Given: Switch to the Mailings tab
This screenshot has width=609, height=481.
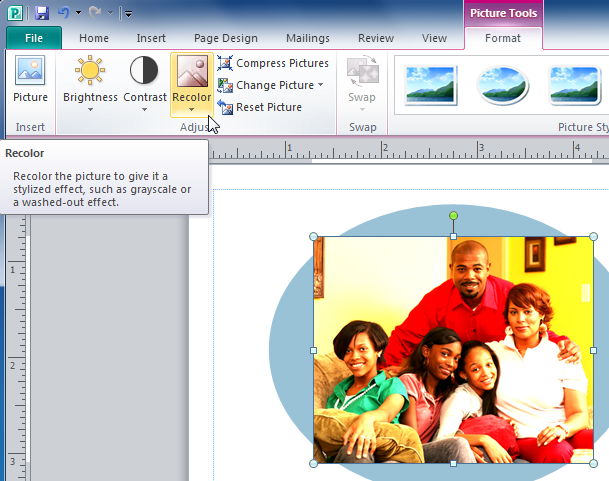Looking at the screenshot, I should coord(306,38).
